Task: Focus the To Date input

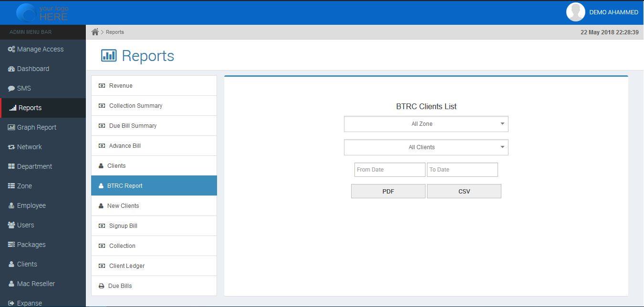Action: [x=462, y=170]
